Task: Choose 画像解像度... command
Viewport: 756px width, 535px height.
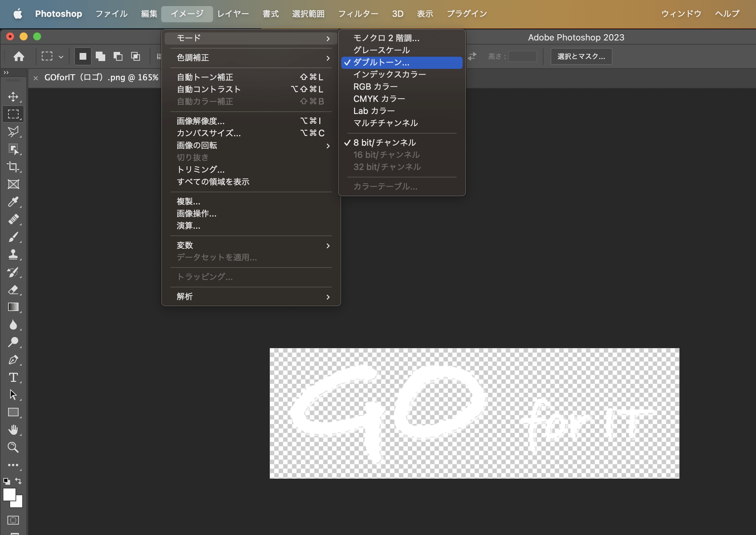Action: (x=251, y=121)
